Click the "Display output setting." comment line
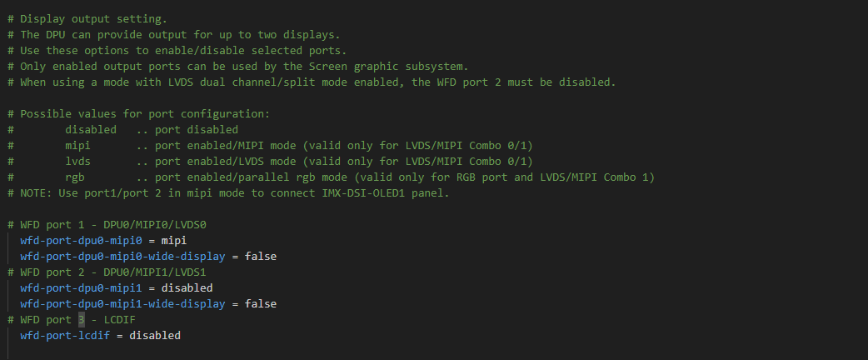 (93, 18)
